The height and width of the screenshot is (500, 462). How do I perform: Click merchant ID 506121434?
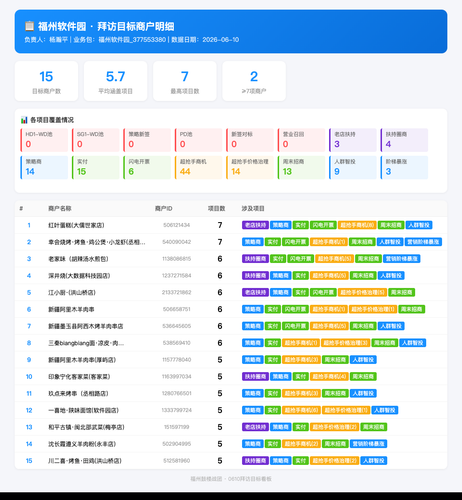tap(177, 225)
